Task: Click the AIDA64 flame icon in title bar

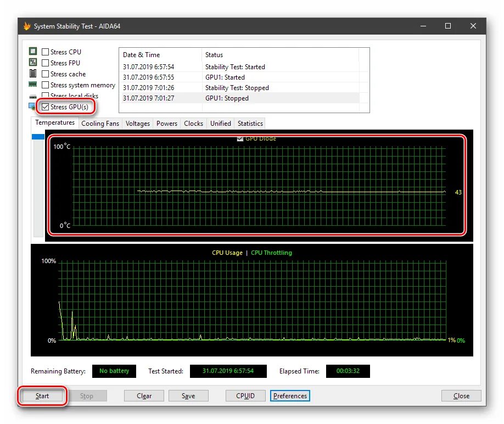Action: click(27, 26)
